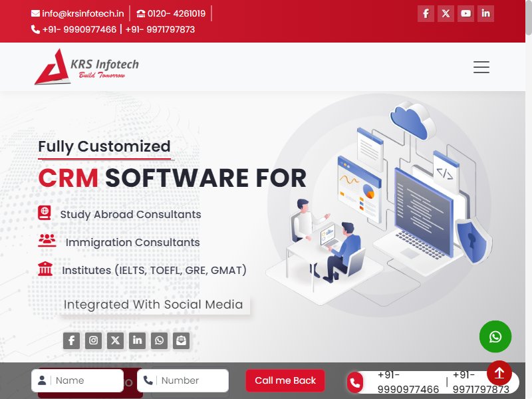The width and height of the screenshot is (532, 399).
Task: Click the KRS Infotech logo
Action: click(86, 67)
